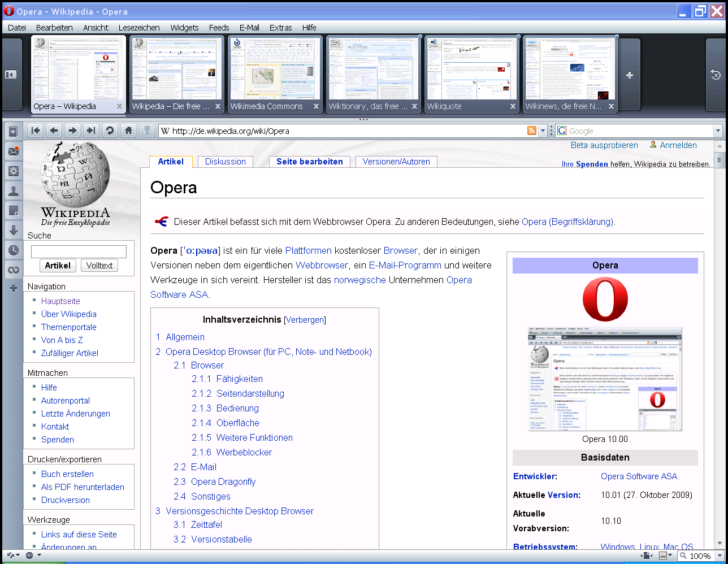Open the Widgets gear panel icon
This screenshot has width=728, height=564.
[x=12, y=171]
